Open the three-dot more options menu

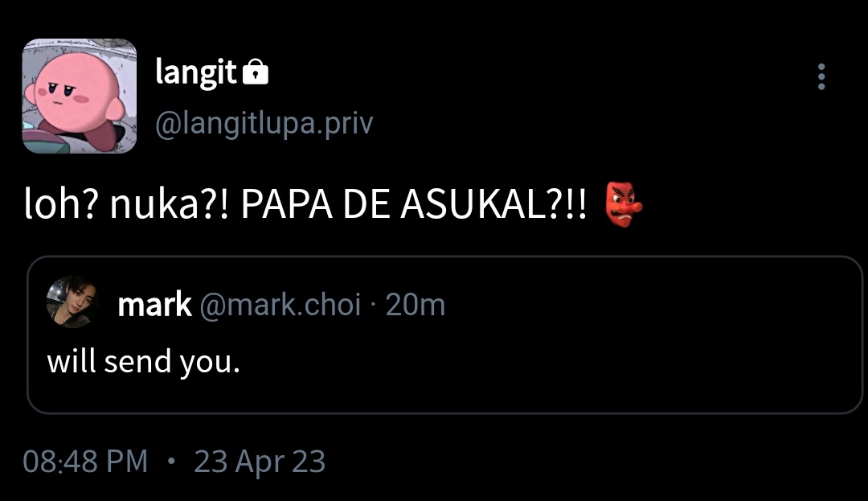click(x=821, y=76)
